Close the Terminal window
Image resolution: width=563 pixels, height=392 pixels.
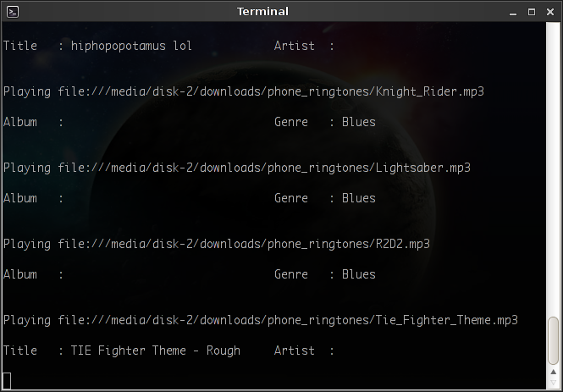550,12
